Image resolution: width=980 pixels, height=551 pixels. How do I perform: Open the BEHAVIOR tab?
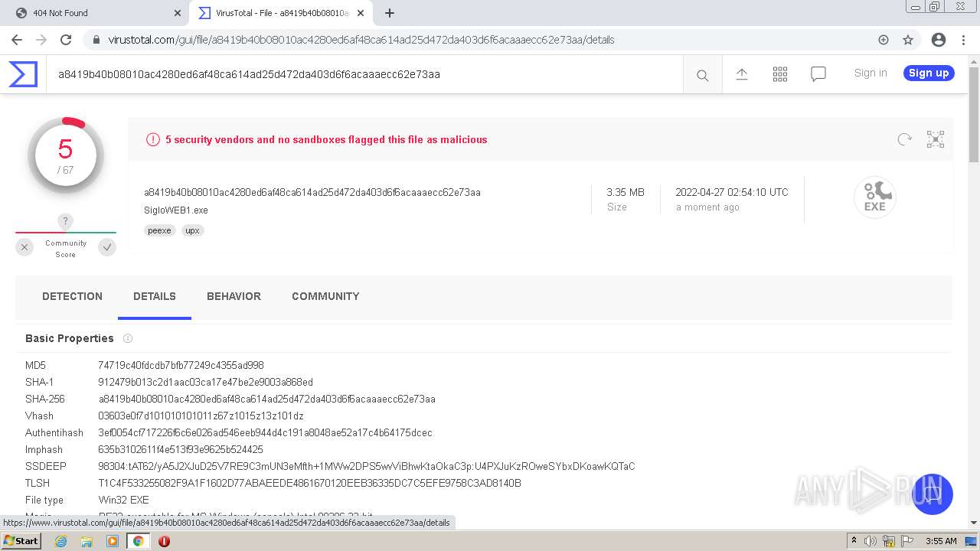coord(234,296)
